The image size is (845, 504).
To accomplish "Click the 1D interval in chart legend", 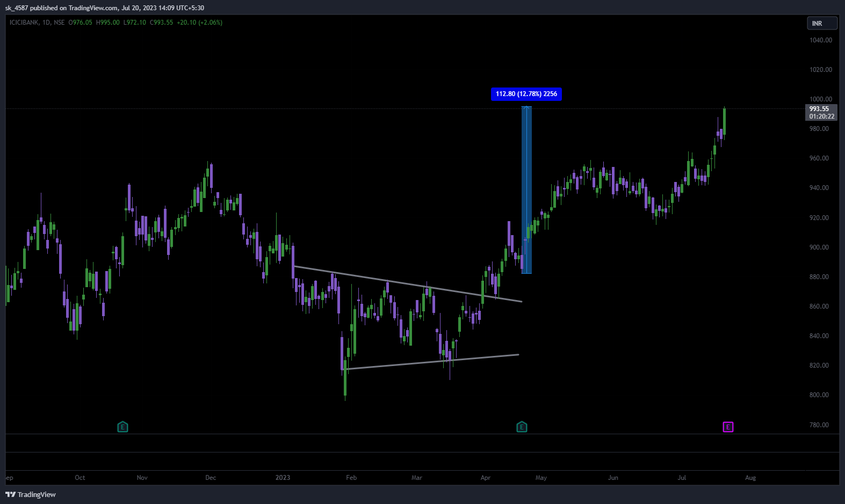I will tap(46, 23).
